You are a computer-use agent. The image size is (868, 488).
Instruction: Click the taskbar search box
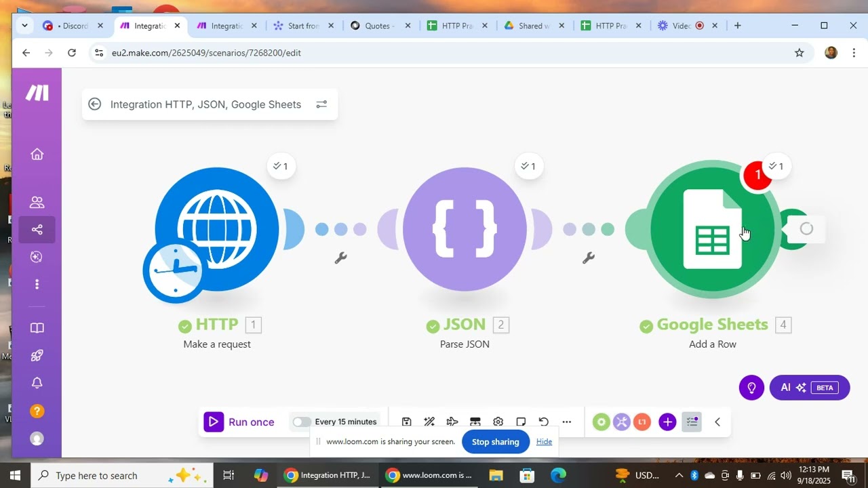(122, 475)
